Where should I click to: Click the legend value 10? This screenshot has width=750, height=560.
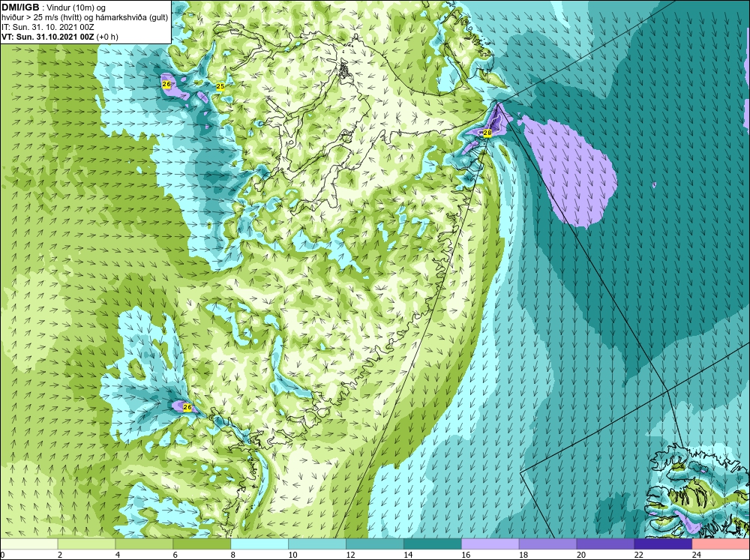pos(292,555)
